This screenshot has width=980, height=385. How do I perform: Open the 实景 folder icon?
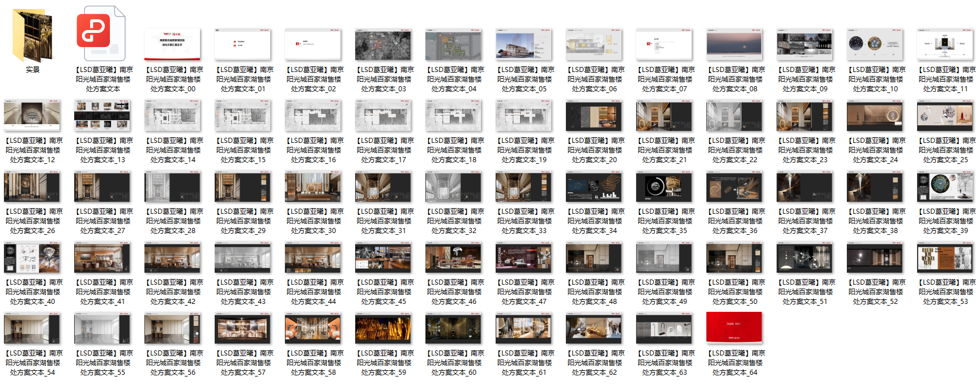tap(32, 36)
